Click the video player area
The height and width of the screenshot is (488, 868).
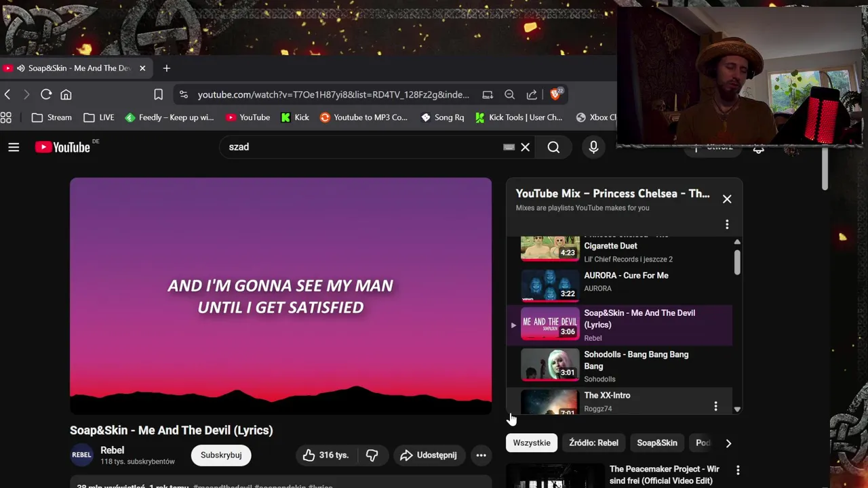pyautogui.click(x=281, y=296)
